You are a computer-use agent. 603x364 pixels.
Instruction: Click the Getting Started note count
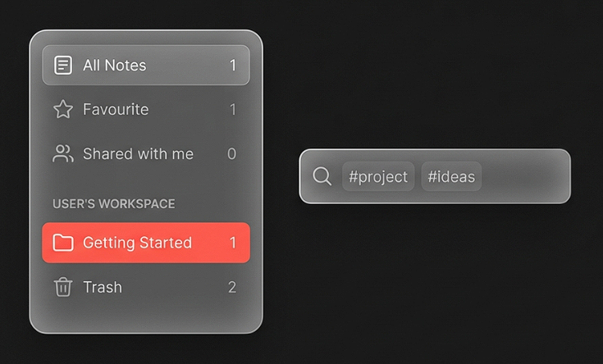point(233,243)
